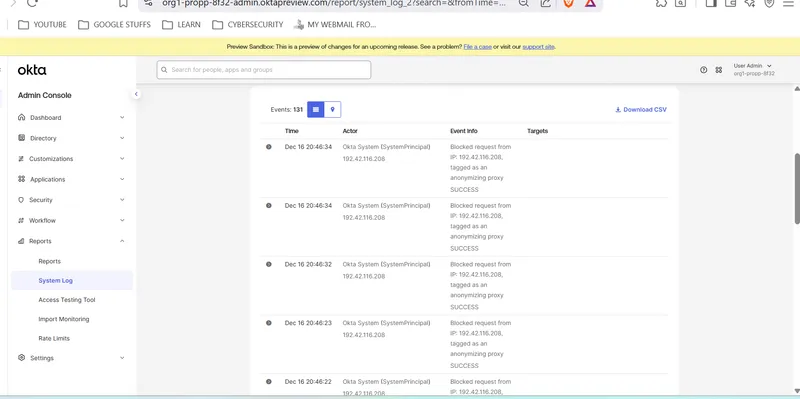Expand the Workflow menu chevron

(x=122, y=220)
